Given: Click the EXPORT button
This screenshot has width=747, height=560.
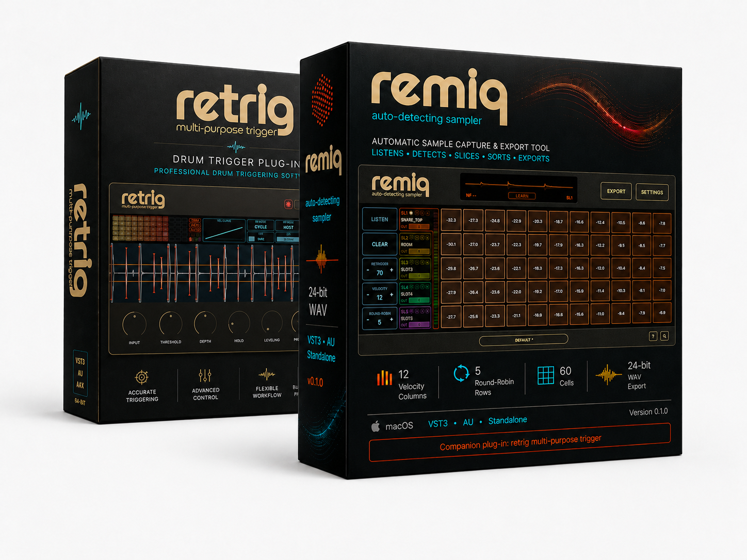Looking at the screenshot, I should coord(616,191).
